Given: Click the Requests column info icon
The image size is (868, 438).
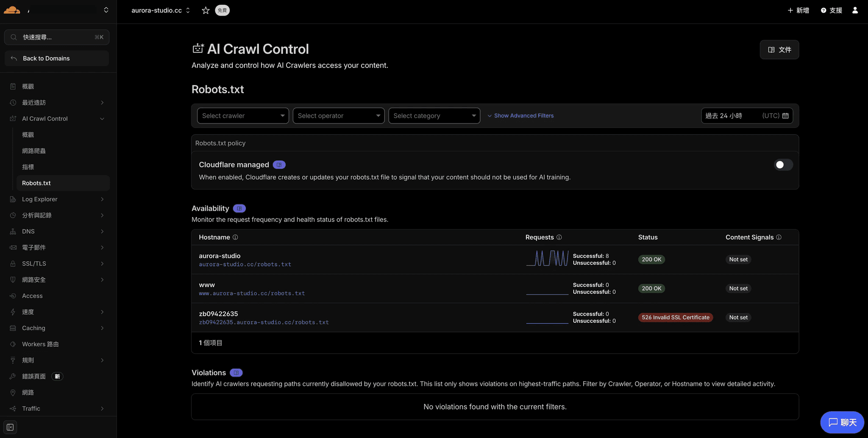Looking at the screenshot, I should pos(559,237).
